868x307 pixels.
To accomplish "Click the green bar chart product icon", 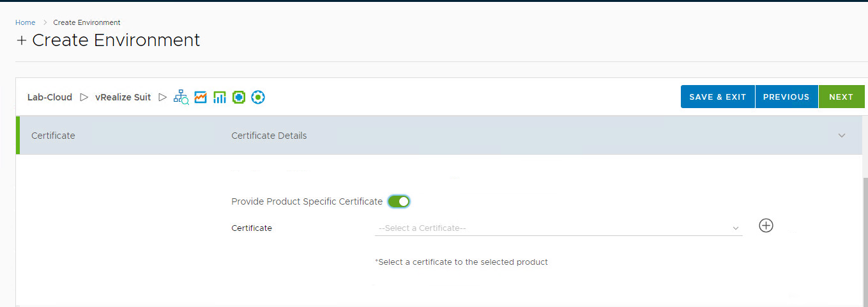I will click(x=220, y=97).
